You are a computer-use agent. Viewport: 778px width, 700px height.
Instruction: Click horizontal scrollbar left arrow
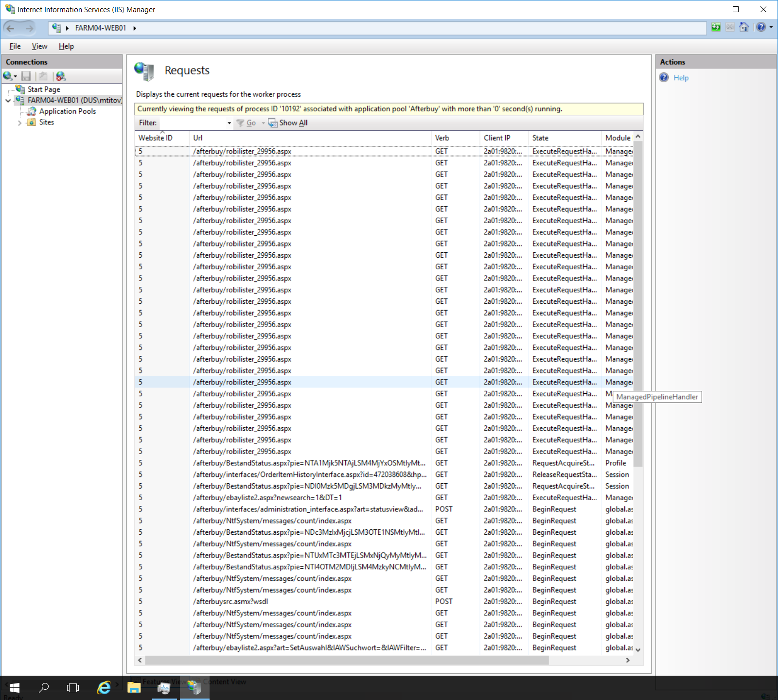pos(140,660)
